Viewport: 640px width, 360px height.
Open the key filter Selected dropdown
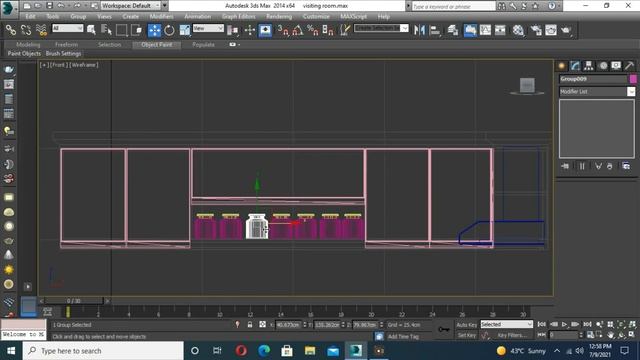tap(507, 324)
